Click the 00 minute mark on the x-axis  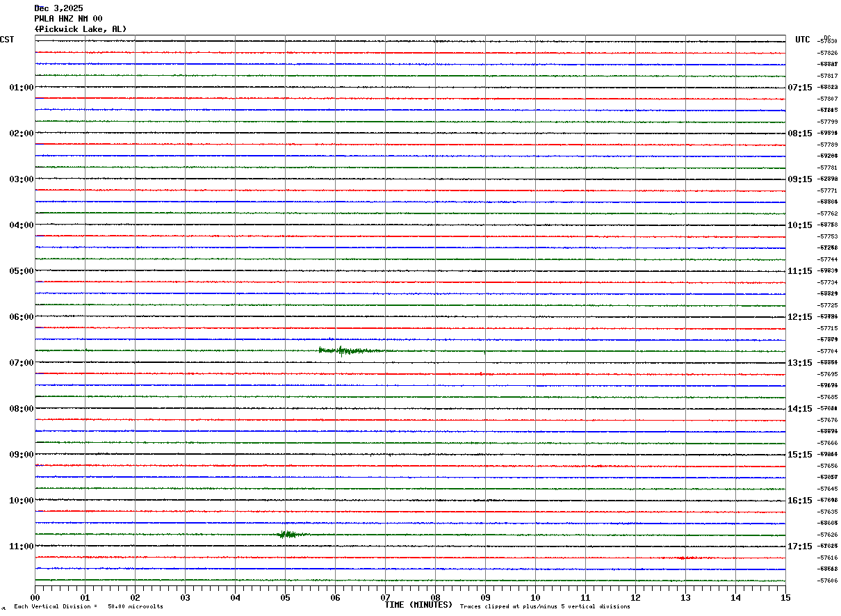pyautogui.click(x=35, y=597)
